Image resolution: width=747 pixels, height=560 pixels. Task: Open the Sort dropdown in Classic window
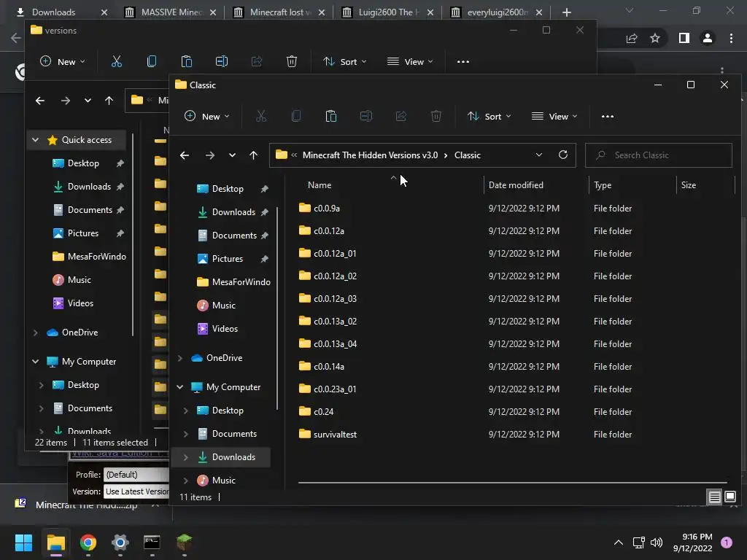489,116
